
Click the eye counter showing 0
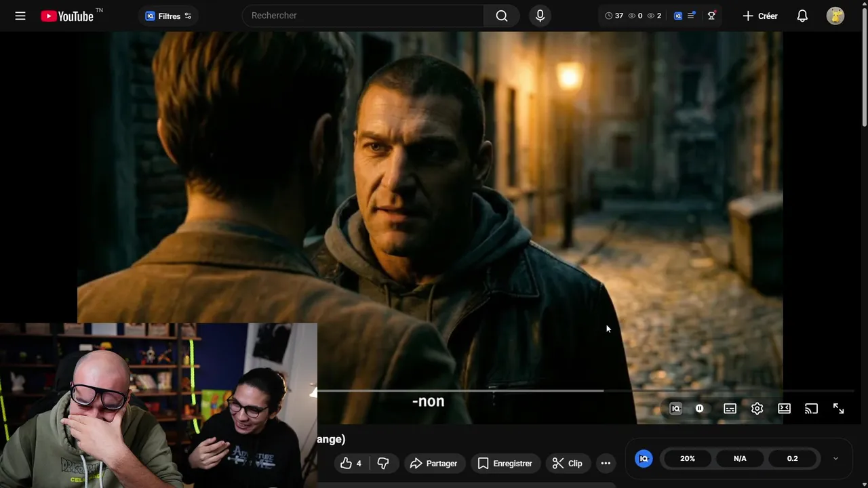(x=635, y=16)
